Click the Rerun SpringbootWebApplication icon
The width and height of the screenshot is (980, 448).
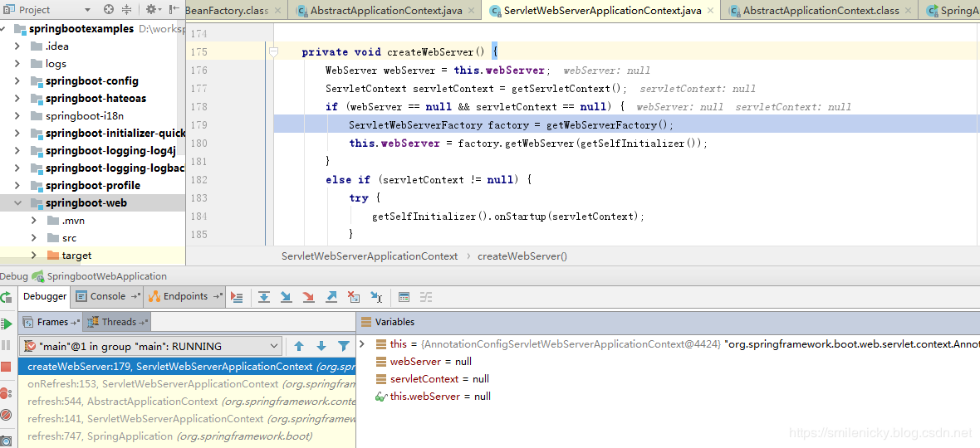pos(6,298)
